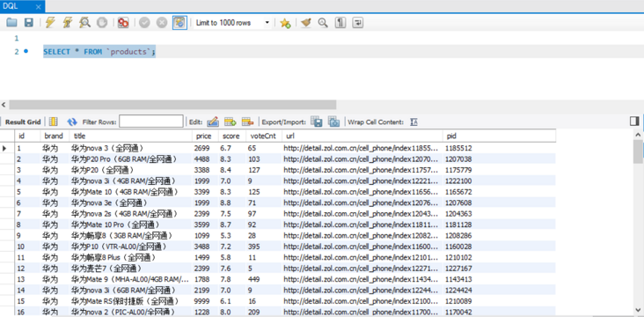Toggle the side panel at grid right

click(x=634, y=122)
